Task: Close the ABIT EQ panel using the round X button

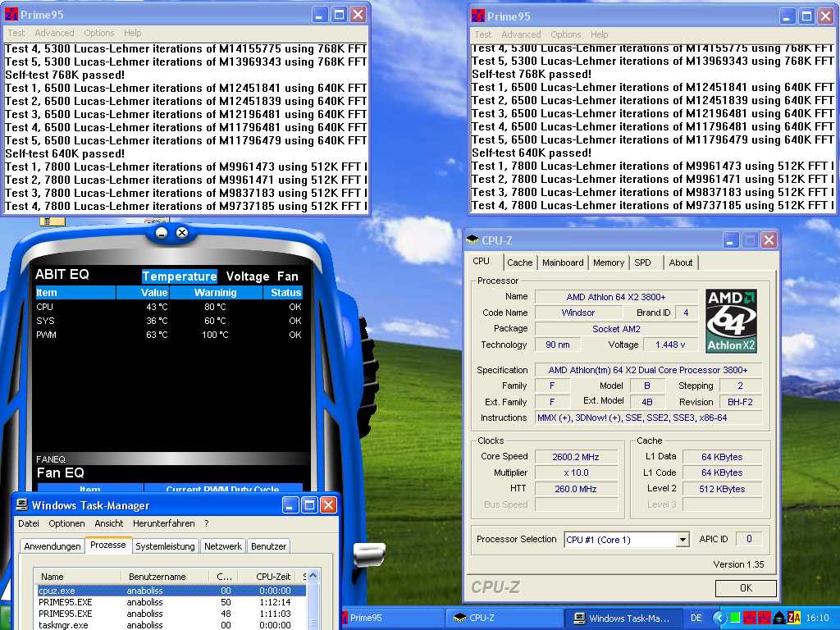Action: coord(182,232)
